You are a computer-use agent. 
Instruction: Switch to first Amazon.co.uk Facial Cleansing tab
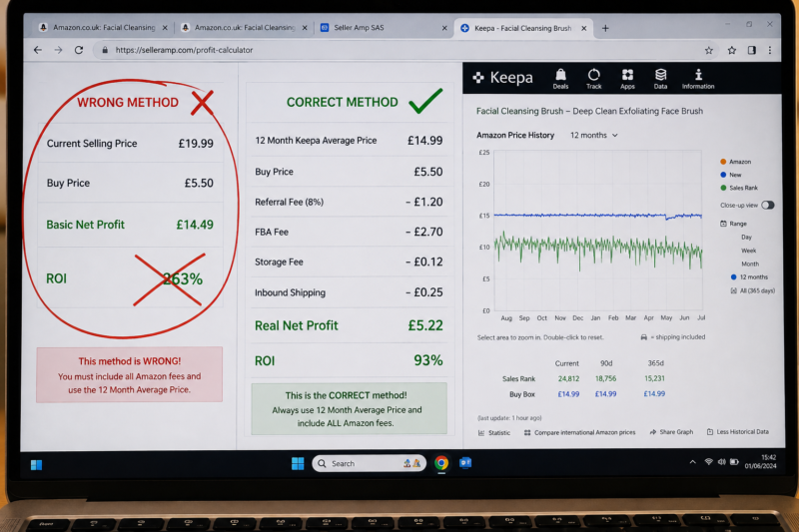point(104,28)
